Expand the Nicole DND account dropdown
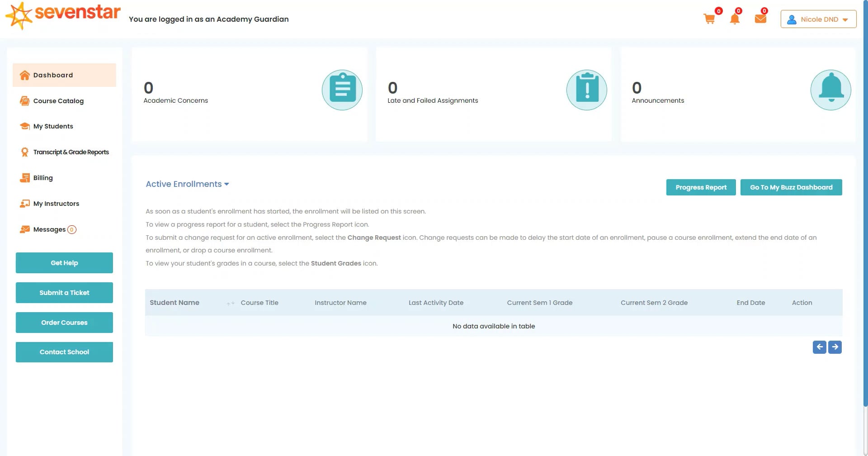The image size is (868, 456). 818,19
